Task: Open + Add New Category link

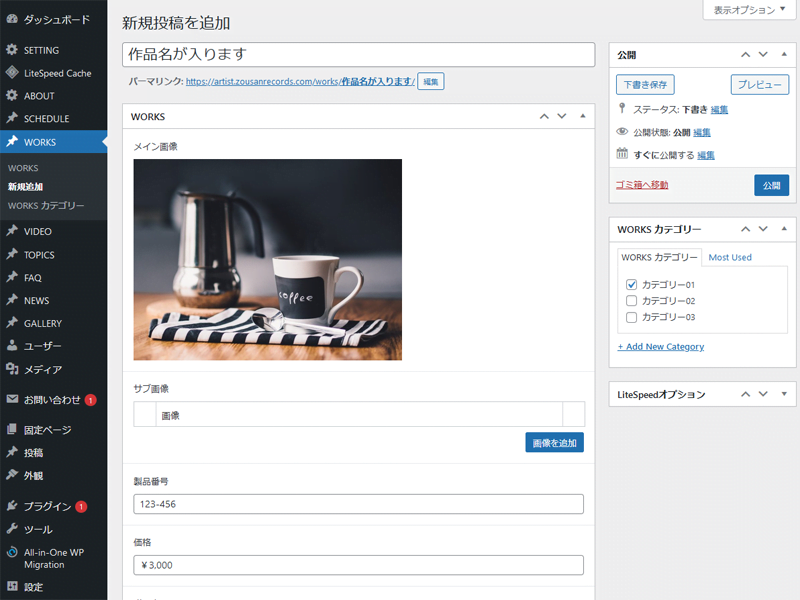Action: (662, 346)
